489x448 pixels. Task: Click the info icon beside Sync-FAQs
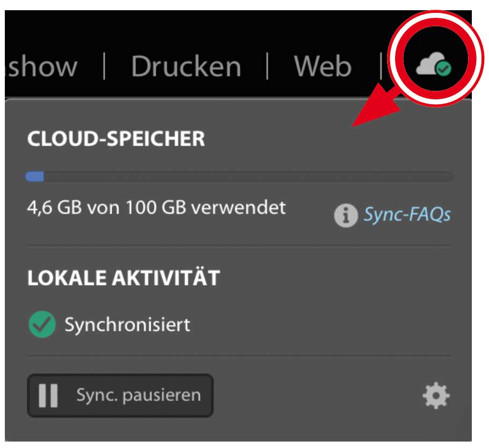(x=346, y=215)
